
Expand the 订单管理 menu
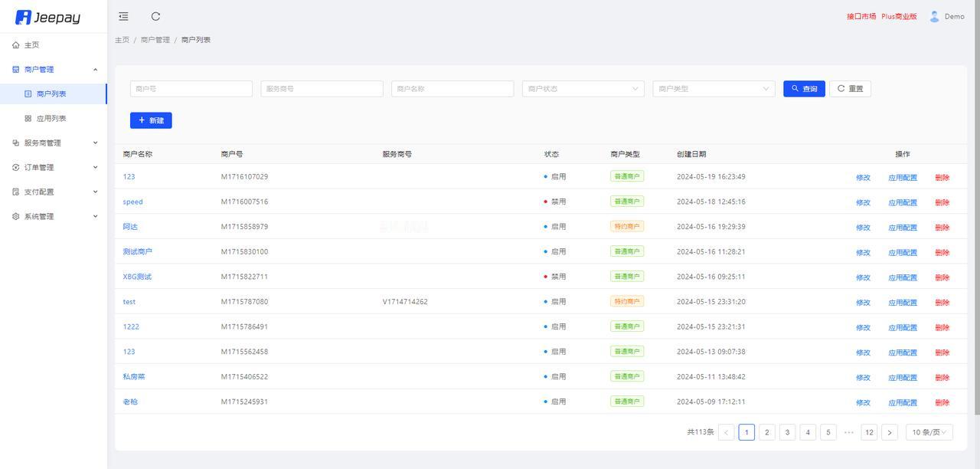click(x=54, y=167)
